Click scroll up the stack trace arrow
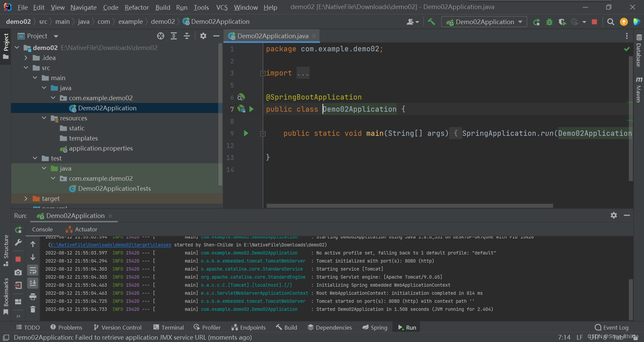This screenshot has width=644, height=342. (x=33, y=244)
